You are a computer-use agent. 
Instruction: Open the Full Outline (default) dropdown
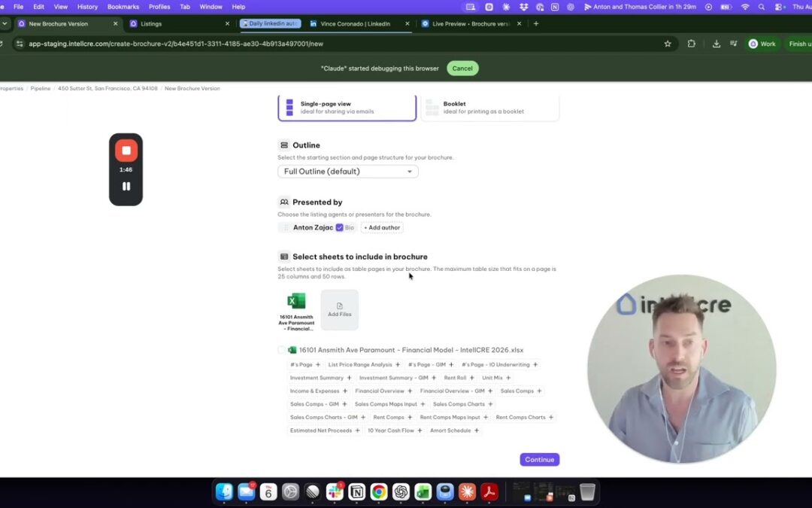tap(348, 172)
